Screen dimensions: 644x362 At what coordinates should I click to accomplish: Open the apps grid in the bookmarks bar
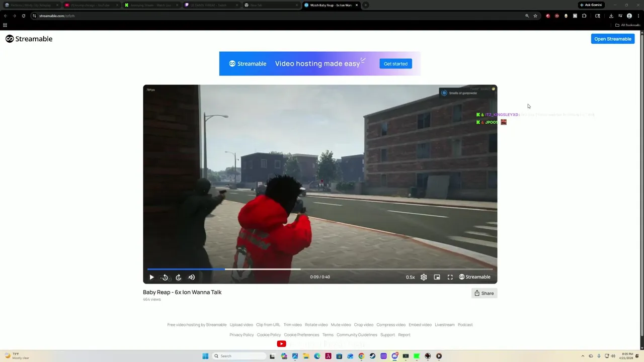5,25
